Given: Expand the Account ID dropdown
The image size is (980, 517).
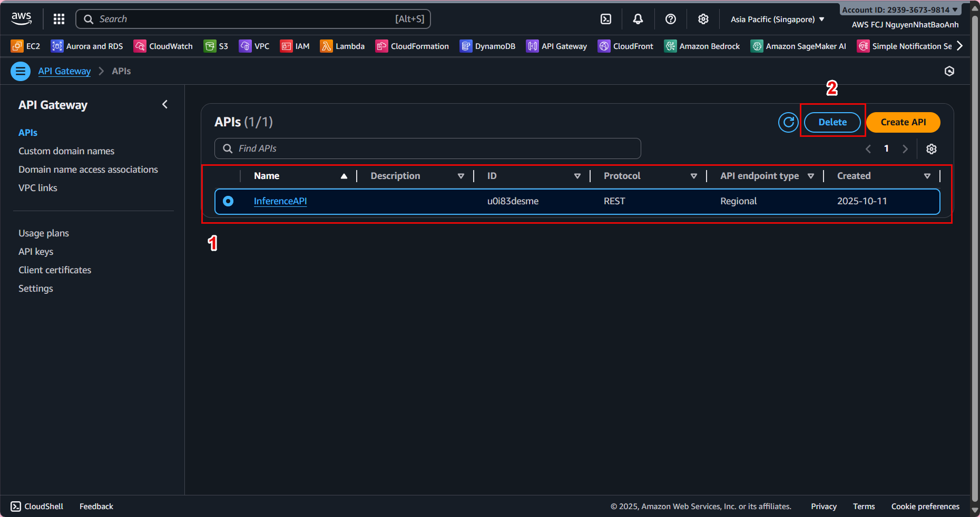Looking at the screenshot, I should (900, 9).
